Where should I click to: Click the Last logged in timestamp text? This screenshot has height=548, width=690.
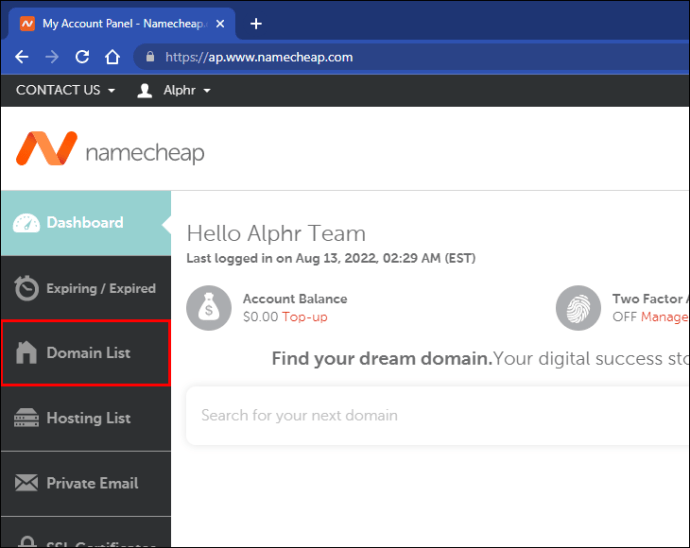pyautogui.click(x=331, y=258)
